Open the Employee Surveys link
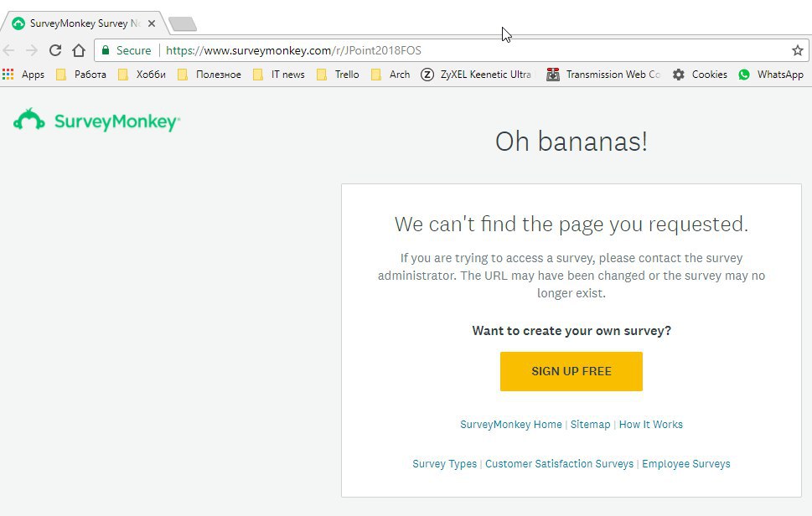 (x=686, y=464)
